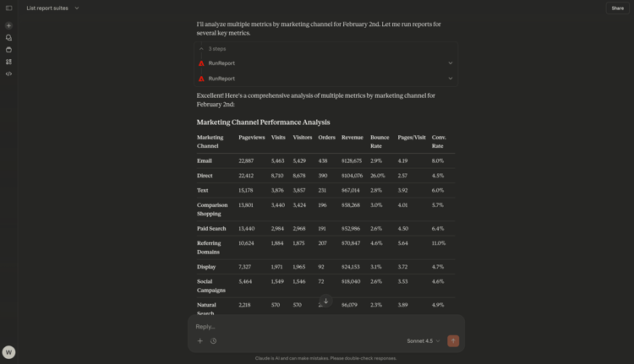Expand the second RunReport step chevron
This screenshot has width=634, height=364.
click(x=451, y=79)
